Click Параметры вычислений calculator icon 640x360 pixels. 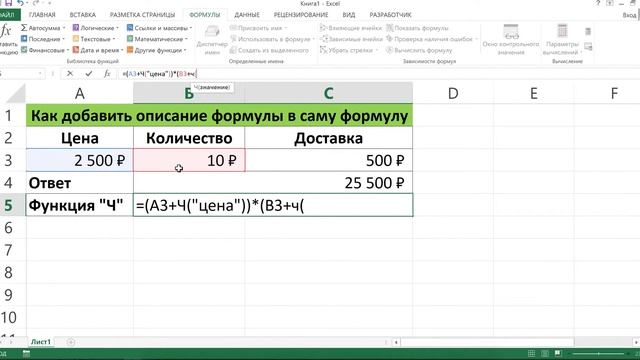click(562, 31)
